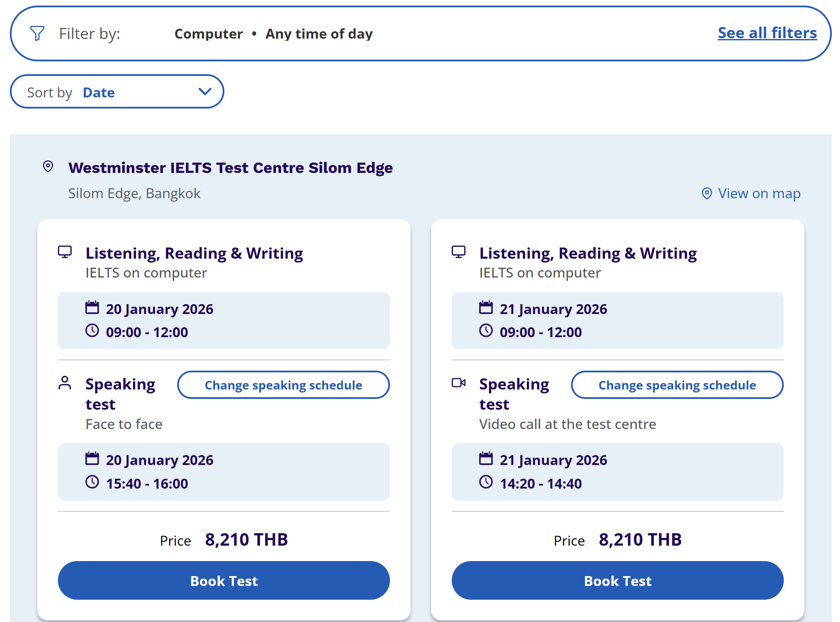This screenshot has width=840, height=622.
Task: Click calendar icon by 20 January speaking date
Action: pyautogui.click(x=92, y=459)
